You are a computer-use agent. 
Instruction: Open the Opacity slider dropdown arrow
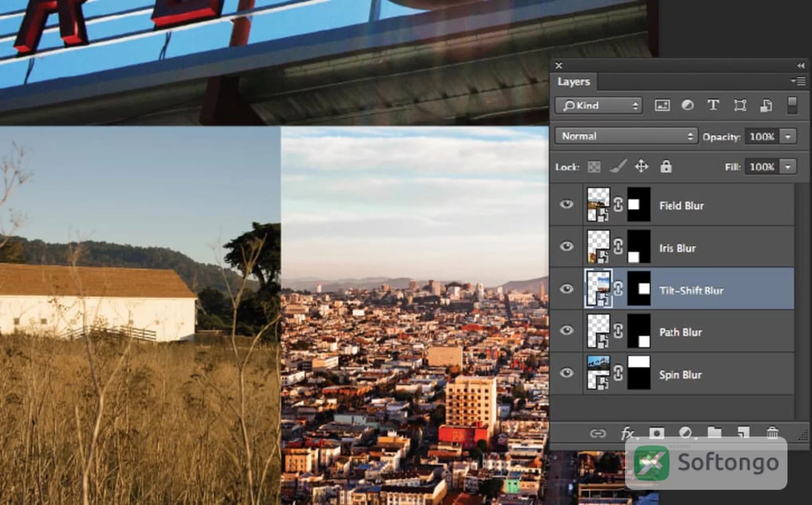788,136
